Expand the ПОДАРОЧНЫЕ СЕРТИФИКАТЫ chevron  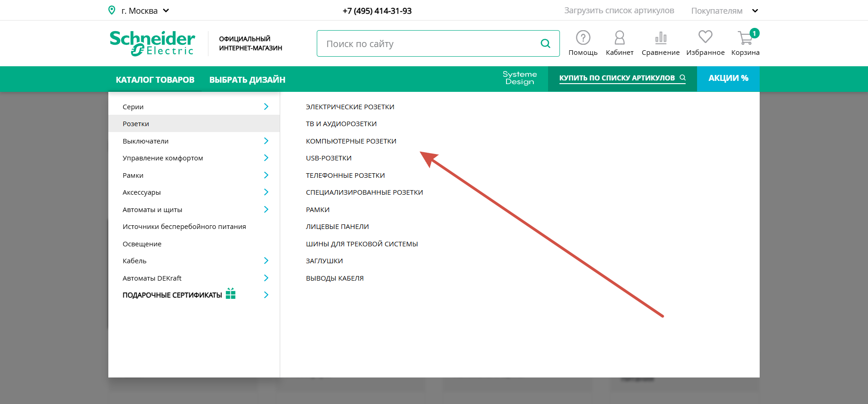(266, 295)
